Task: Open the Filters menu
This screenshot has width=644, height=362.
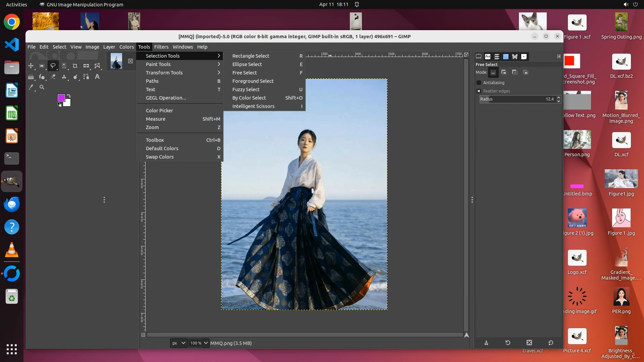Action: [x=161, y=47]
